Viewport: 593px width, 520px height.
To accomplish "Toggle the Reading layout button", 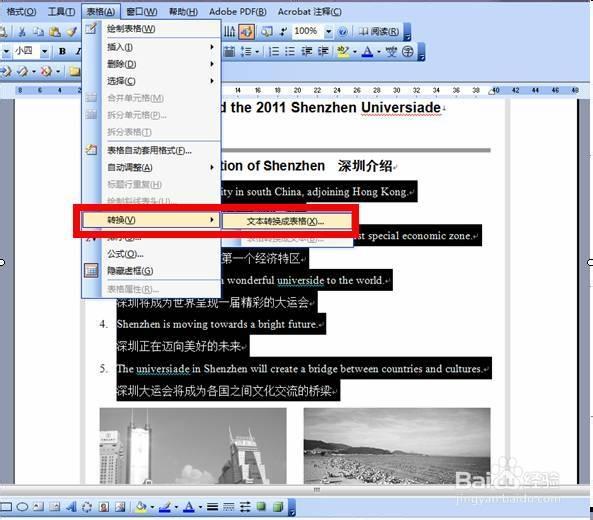I will tap(379, 32).
